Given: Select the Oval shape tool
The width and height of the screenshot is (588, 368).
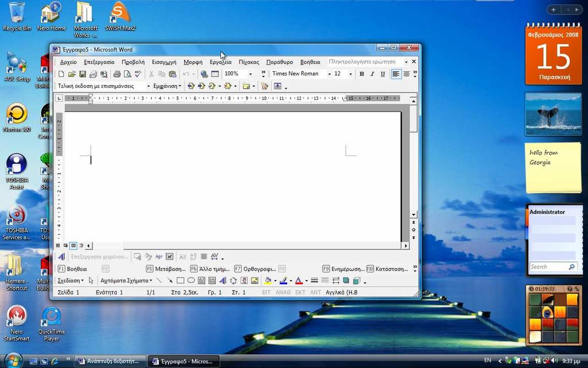Looking at the screenshot, I should (191, 281).
